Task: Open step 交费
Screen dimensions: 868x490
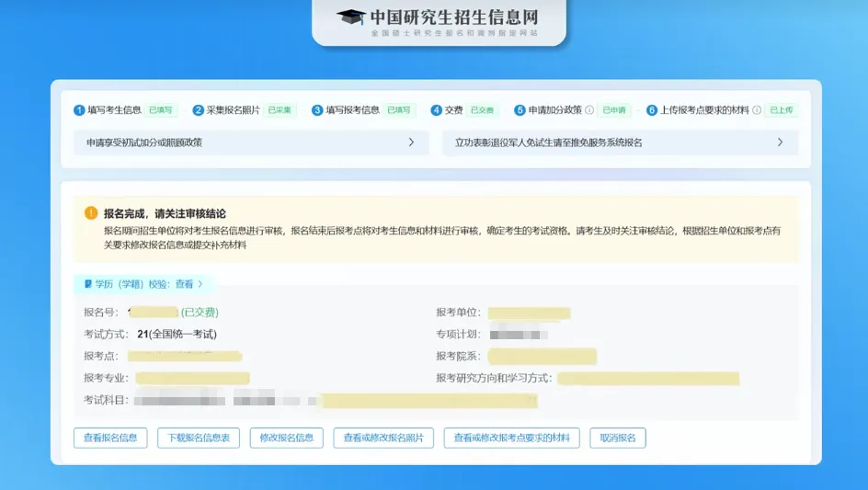Action: pos(454,110)
